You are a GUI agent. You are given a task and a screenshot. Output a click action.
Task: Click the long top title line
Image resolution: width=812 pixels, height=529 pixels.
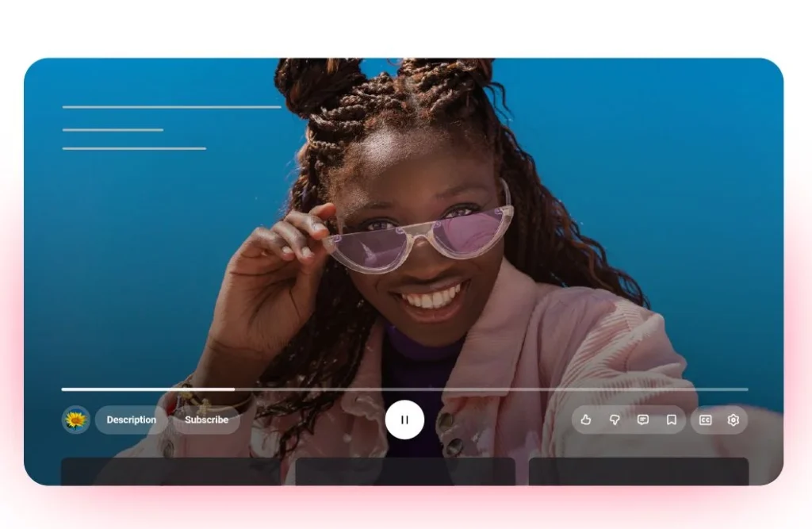(172, 106)
